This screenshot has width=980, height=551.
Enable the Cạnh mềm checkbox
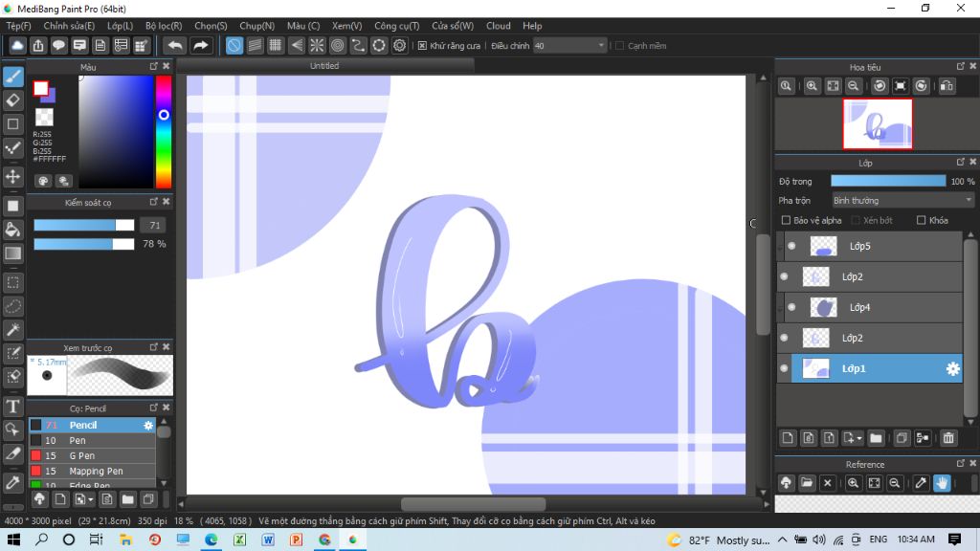pyautogui.click(x=619, y=46)
